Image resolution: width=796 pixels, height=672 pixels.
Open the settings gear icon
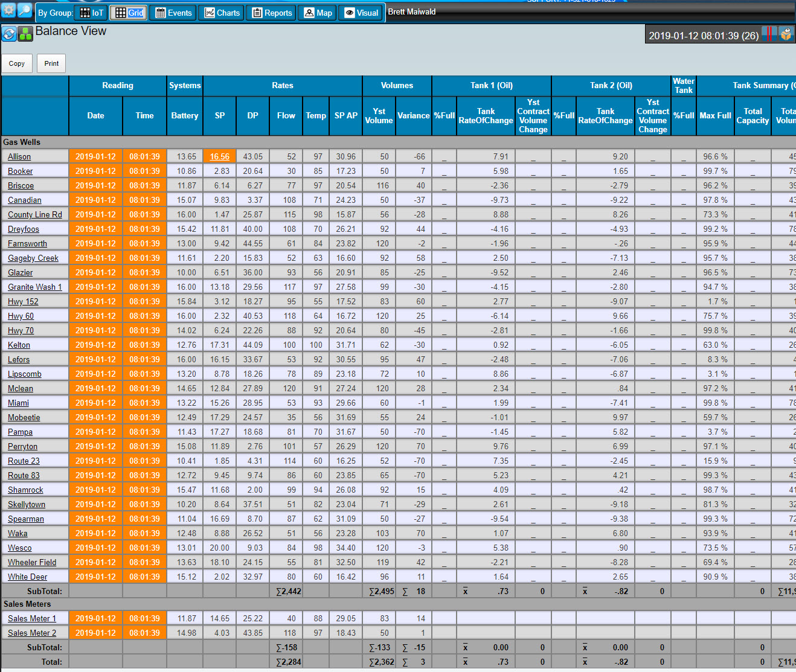pyautogui.click(x=8, y=10)
